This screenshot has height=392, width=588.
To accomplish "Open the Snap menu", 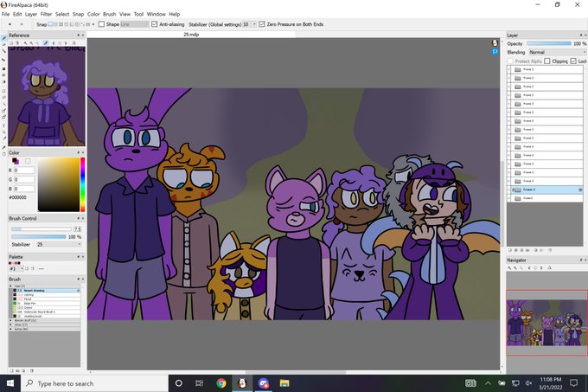I will (x=78, y=14).
